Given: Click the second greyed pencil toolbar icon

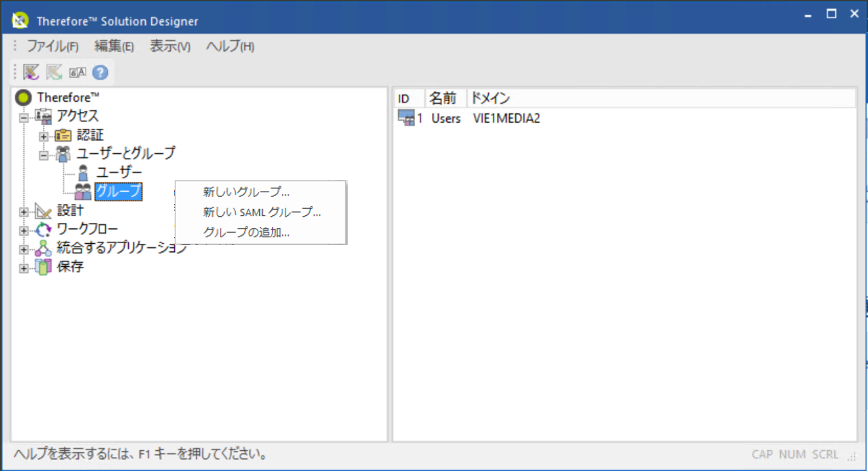Looking at the screenshot, I should (54, 72).
